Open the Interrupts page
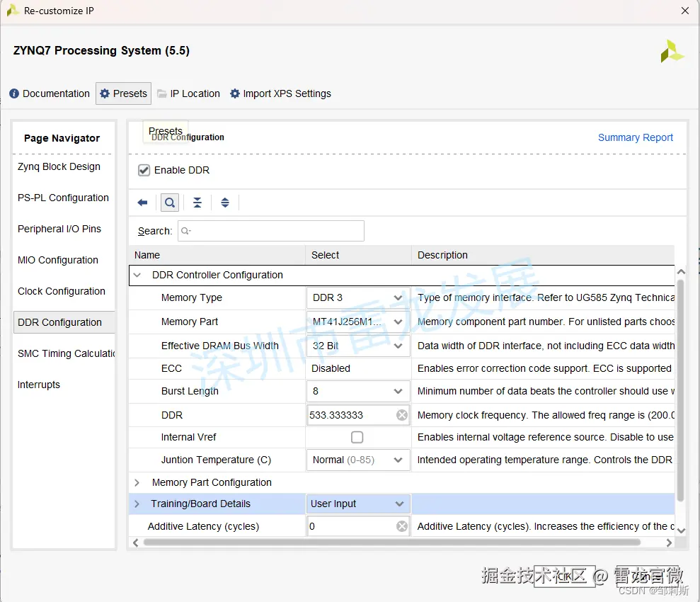 [38, 385]
